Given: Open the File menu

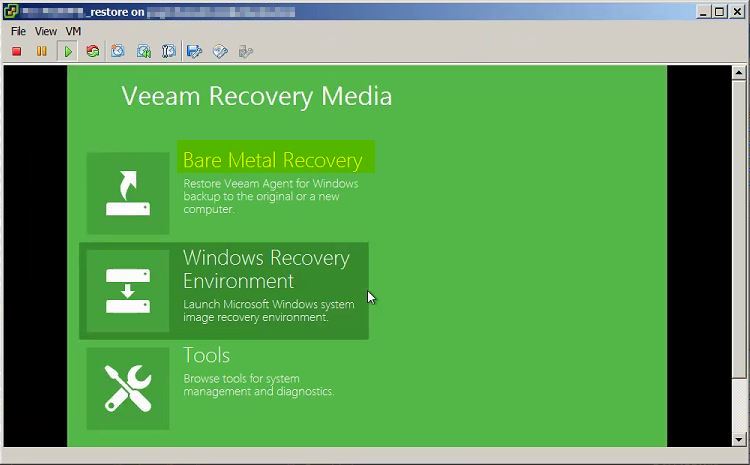Looking at the screenshot, I should tap(18, 31).
